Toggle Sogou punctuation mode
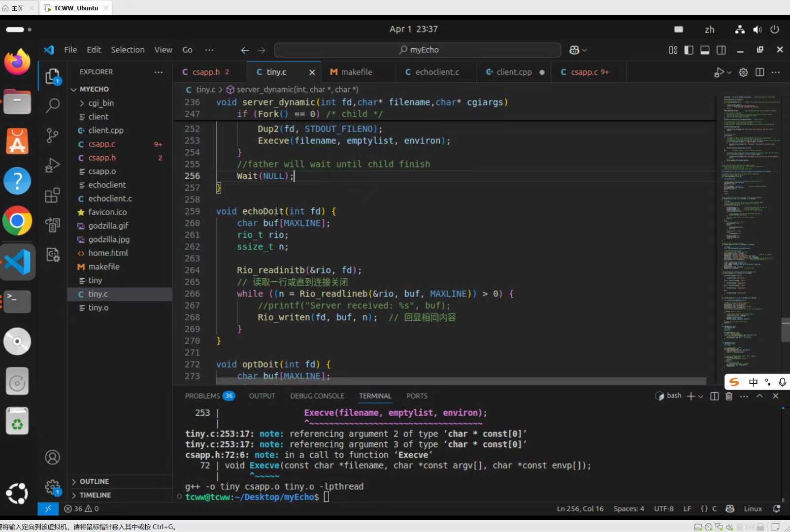 point(768,382)
